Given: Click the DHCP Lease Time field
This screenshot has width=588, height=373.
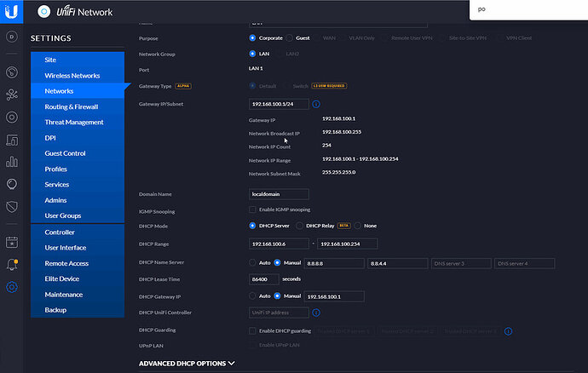Looking at the screenshot, I should 263,279.
